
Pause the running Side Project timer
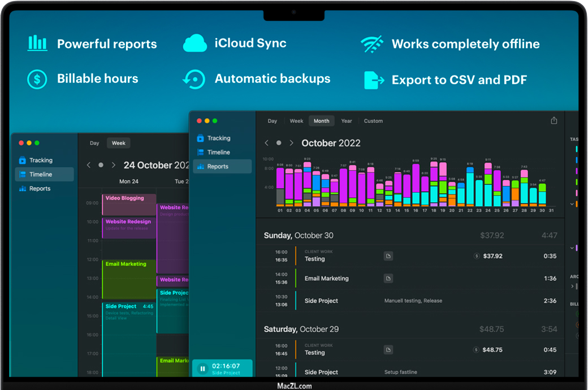202,369
